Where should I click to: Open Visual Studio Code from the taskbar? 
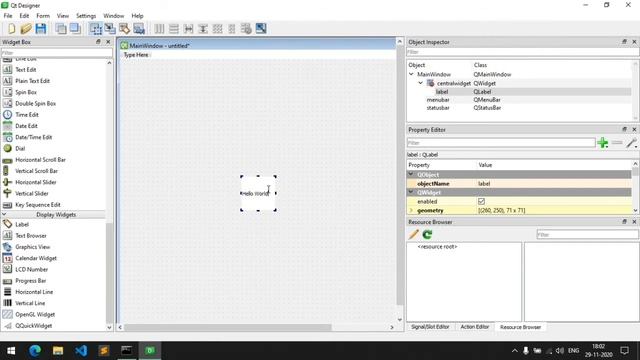81,350
